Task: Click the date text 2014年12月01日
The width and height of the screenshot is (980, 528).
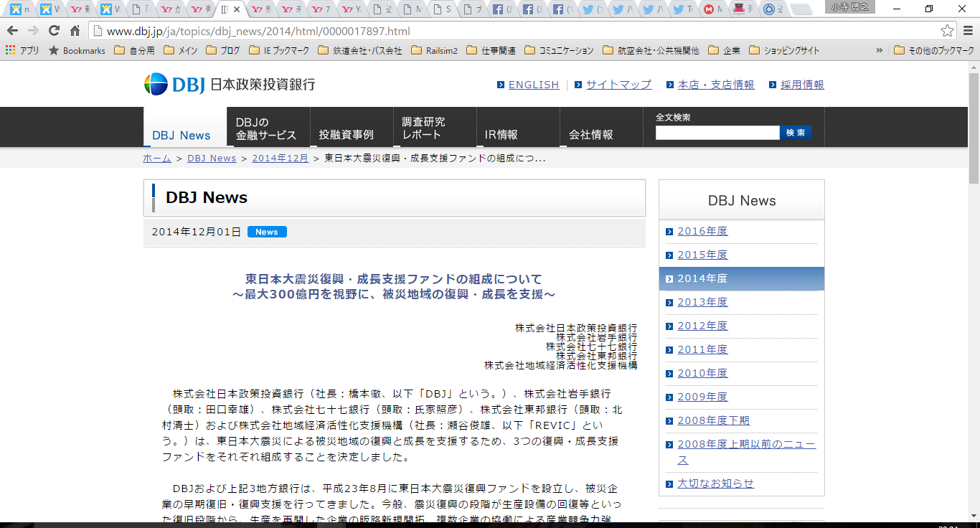Action: pos(197,232)
